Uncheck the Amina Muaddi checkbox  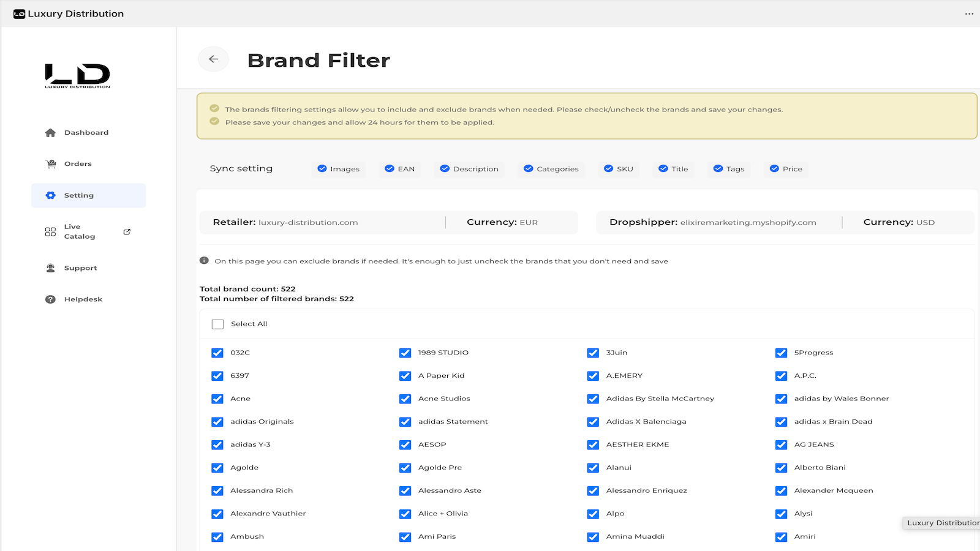click(593, 537)
